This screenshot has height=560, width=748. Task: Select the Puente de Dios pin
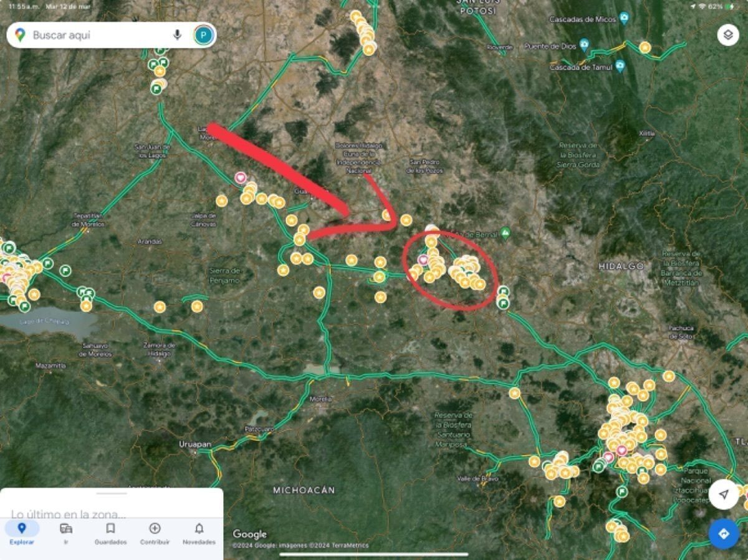coord(584,44)
